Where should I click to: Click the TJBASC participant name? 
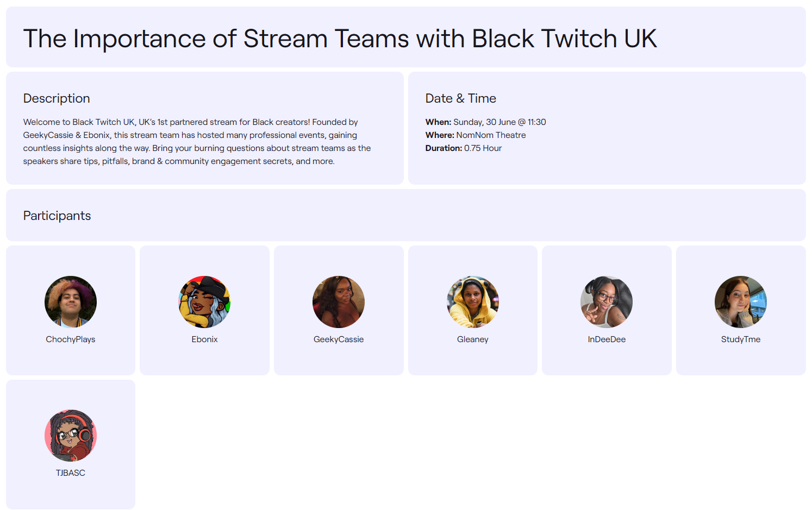(x=71, y=473)
